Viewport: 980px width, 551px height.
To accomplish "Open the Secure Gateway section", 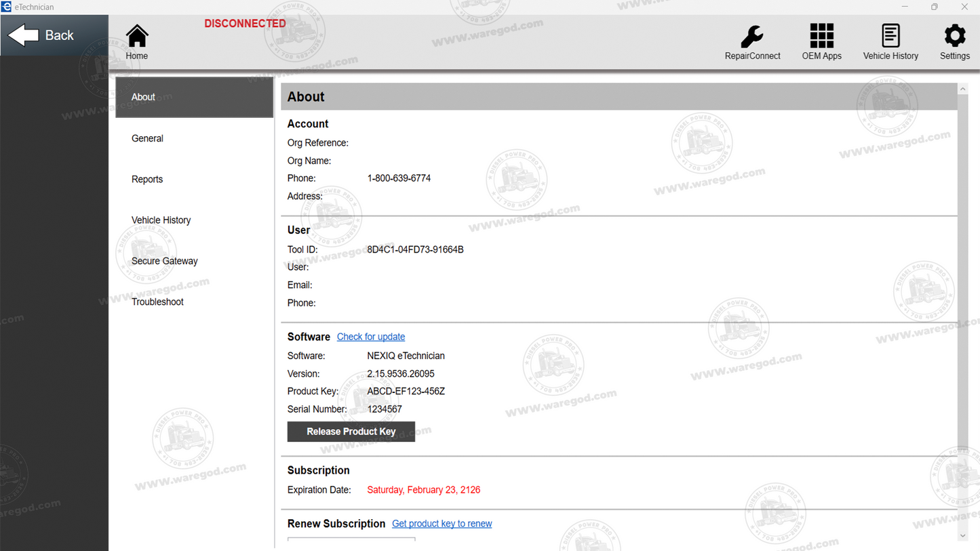I will coord(164,261).
